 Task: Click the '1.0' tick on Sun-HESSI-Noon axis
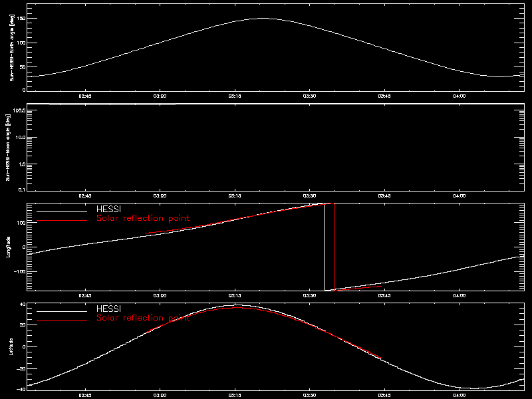coord(22,164)
